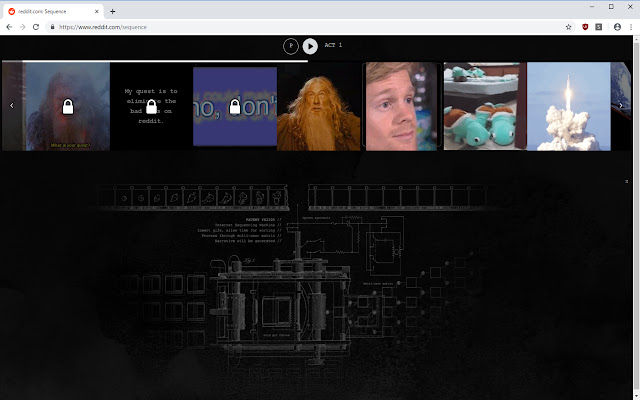Select the 'reddit.com: Sequence' tab
This screenshot has width=640, height=400.
[53, 11]
